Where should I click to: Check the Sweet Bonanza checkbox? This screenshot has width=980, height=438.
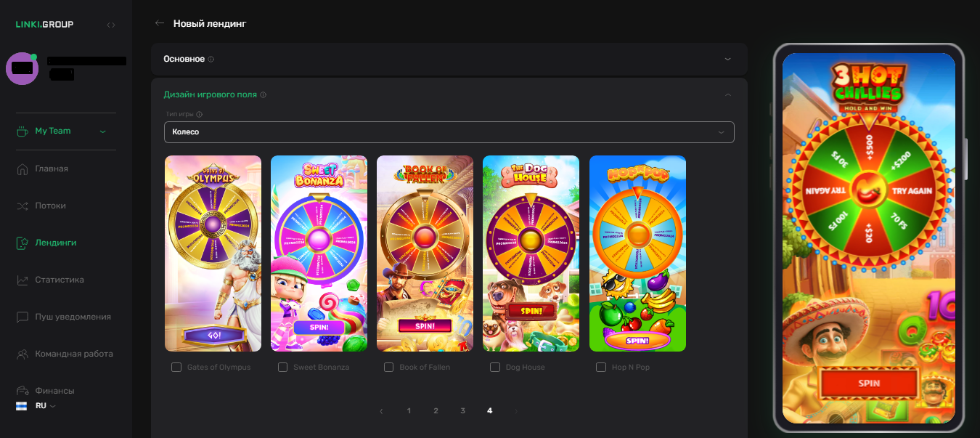283,367
